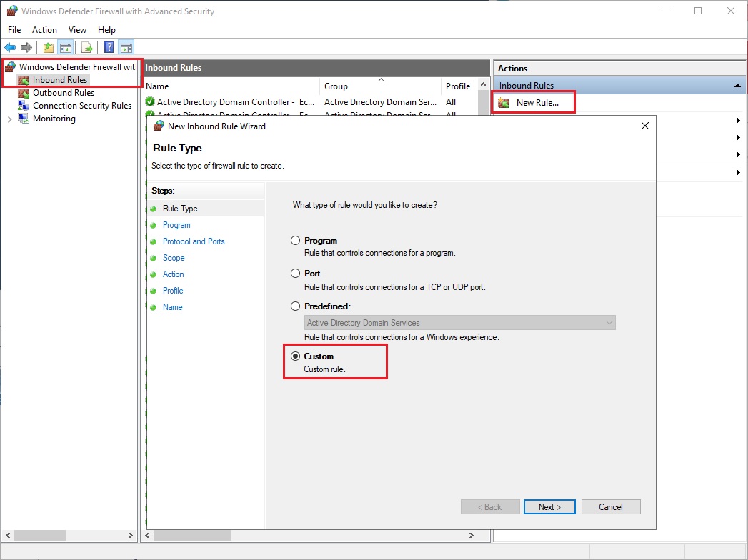Click the "All" profile cell of first rule
748x560 pixels.
(451, 101)
